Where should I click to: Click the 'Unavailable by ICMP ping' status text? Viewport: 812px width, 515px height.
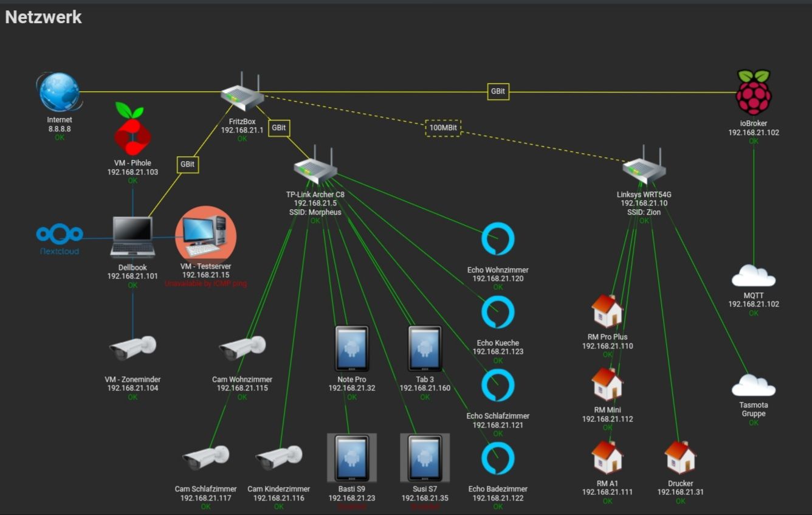[x=205, y=283]
